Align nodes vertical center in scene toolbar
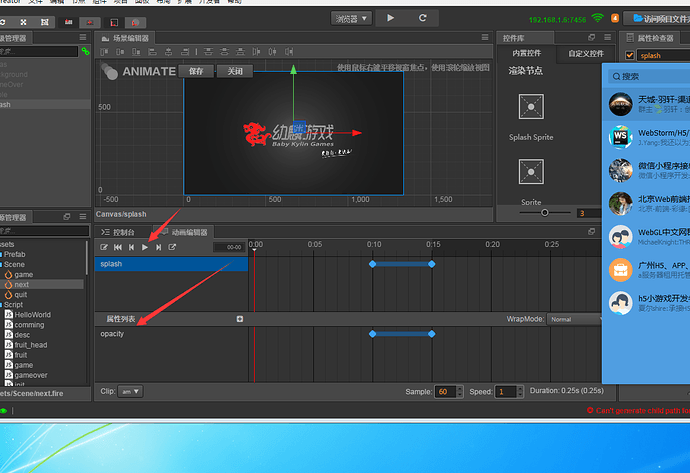This screenshot has width=690, height=473. pyautogui.click(x=120, y=52)
